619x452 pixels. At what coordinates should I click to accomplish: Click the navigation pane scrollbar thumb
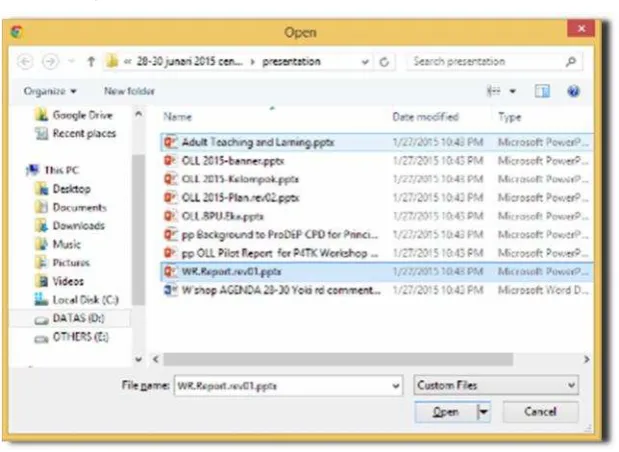138,229
